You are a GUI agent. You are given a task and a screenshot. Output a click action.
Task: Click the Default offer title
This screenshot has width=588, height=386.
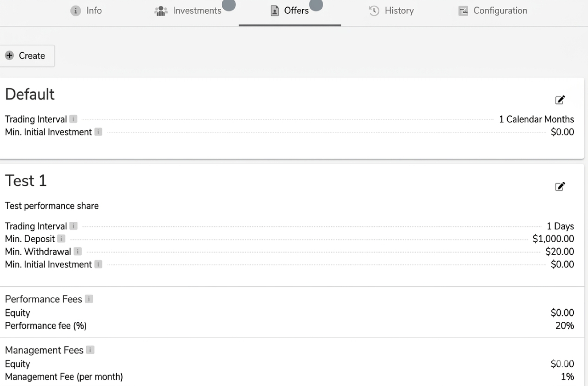[x=30, y=94]
